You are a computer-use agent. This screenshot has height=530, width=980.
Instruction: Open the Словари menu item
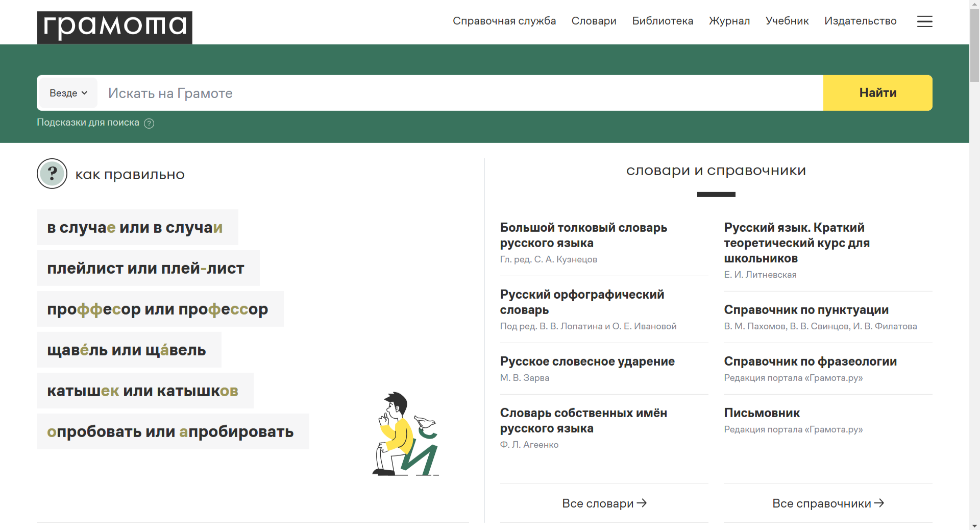[594, 21]
